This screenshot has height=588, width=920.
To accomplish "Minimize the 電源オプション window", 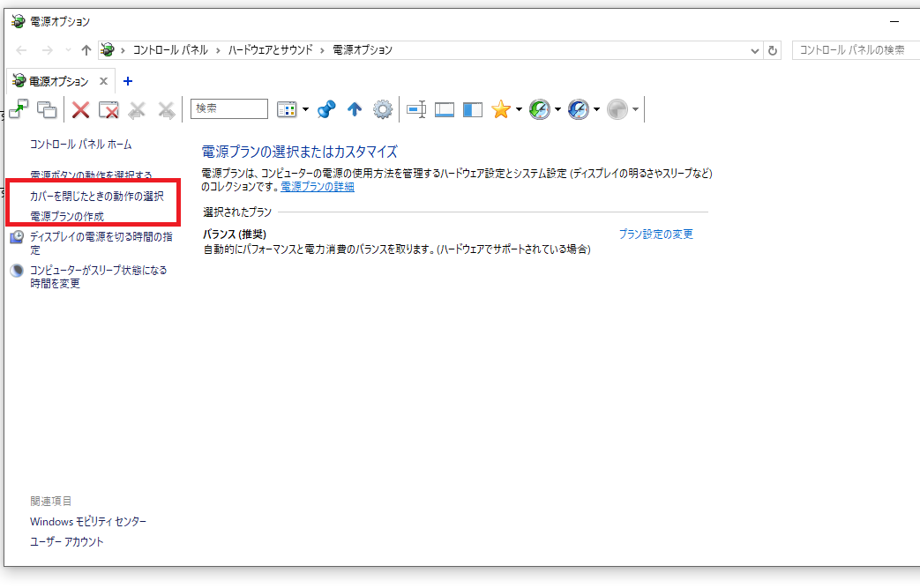I will [x=894, y=22].
